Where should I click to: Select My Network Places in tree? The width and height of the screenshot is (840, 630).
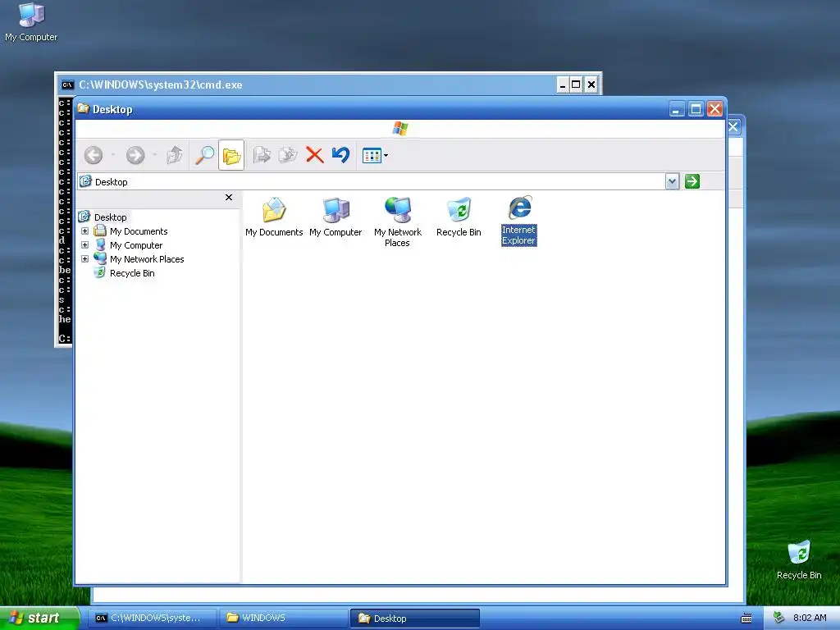pyautogui.click(x=147, y=259)
